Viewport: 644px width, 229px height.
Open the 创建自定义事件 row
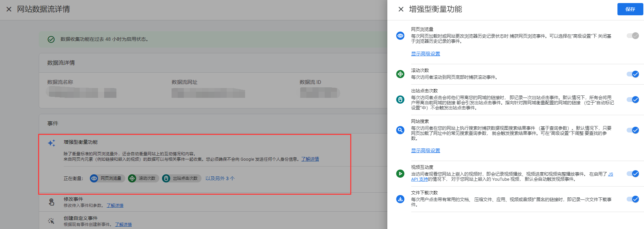pos(213,221)
